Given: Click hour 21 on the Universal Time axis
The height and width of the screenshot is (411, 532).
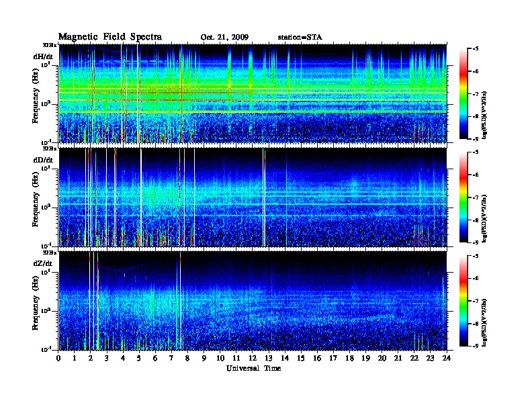Looking at the screenshot, I should click(398, 359).
